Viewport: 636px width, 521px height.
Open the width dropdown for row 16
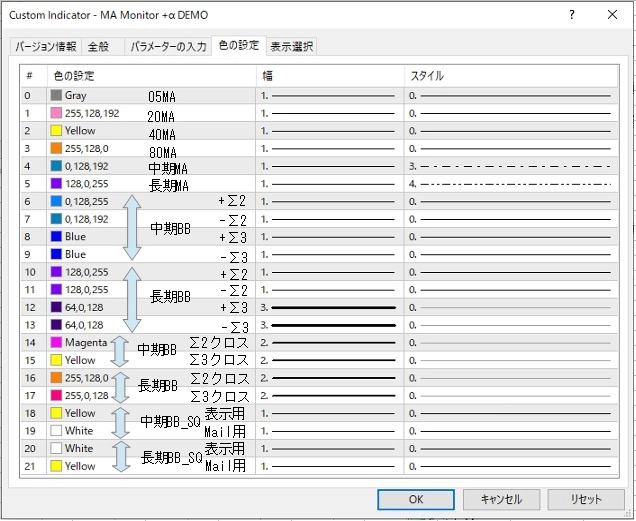(329, 378)
